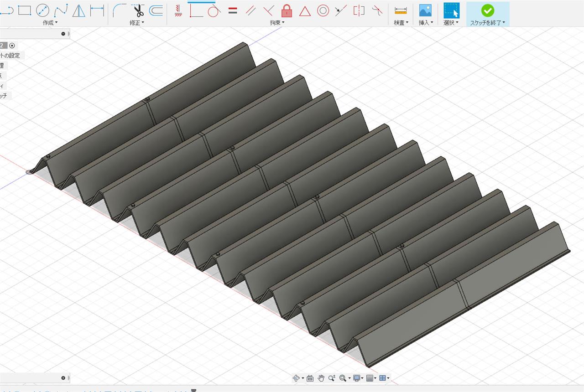Image resolution: width=584 pixels, height=392 pixels.
Task: Select the Sketch Dimension tool
Action: pos(97,10)
